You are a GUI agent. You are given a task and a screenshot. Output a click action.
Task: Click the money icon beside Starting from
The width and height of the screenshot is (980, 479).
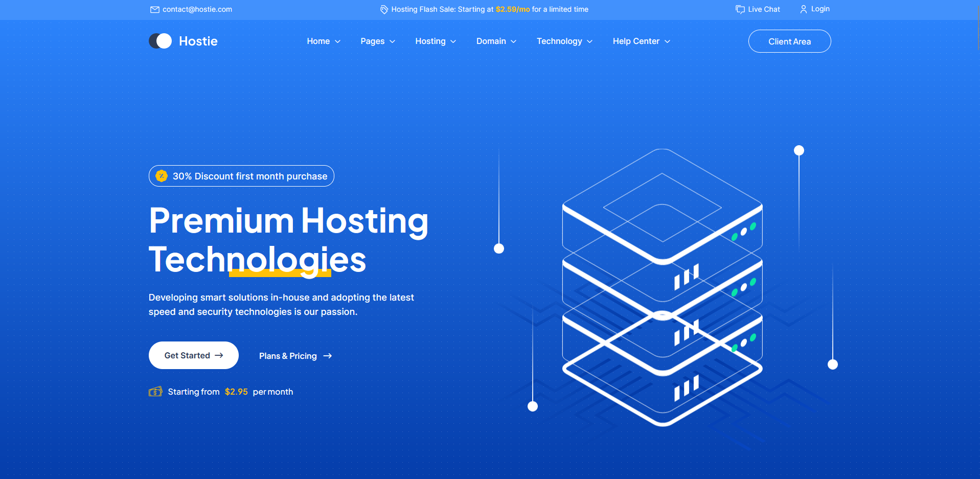(155, 392)
